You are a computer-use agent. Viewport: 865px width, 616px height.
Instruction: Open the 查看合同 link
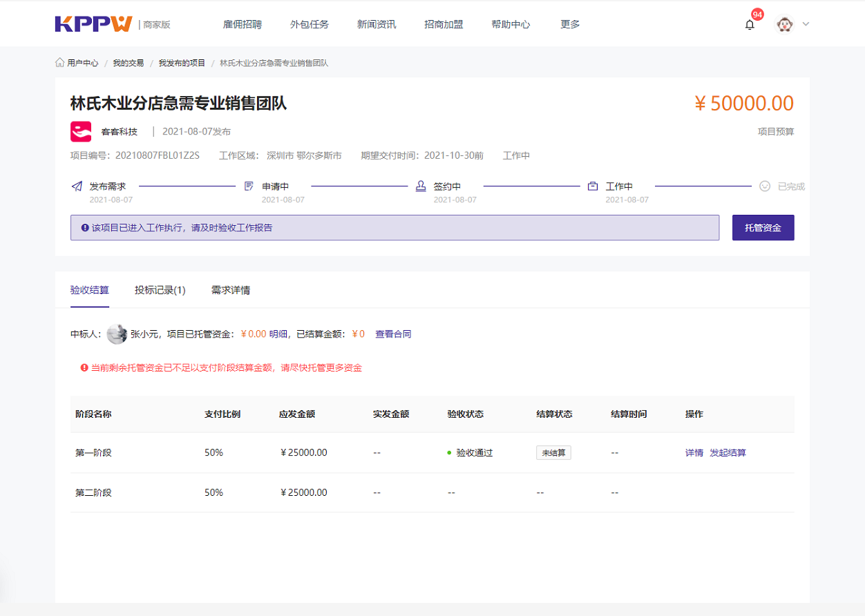coord(393,334)
